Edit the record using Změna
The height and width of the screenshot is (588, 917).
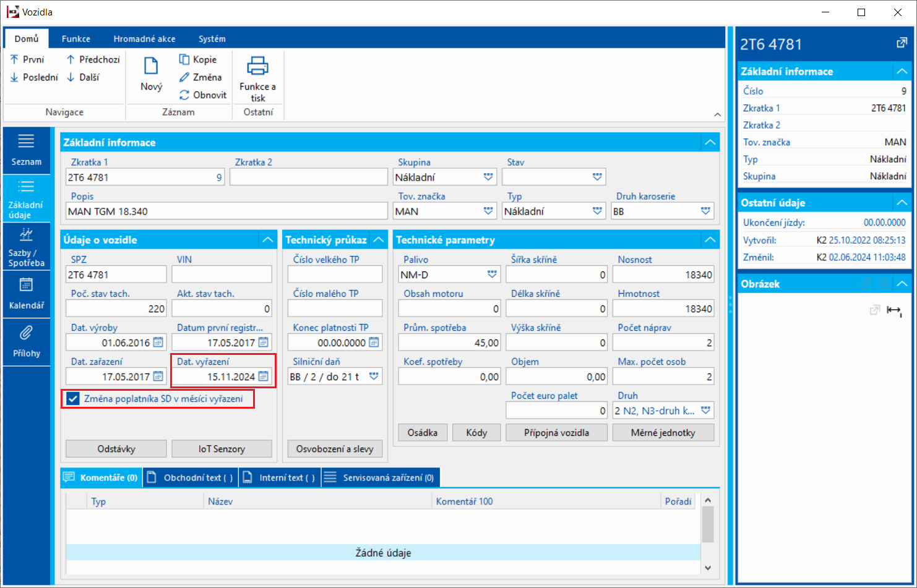click(200, 77)
